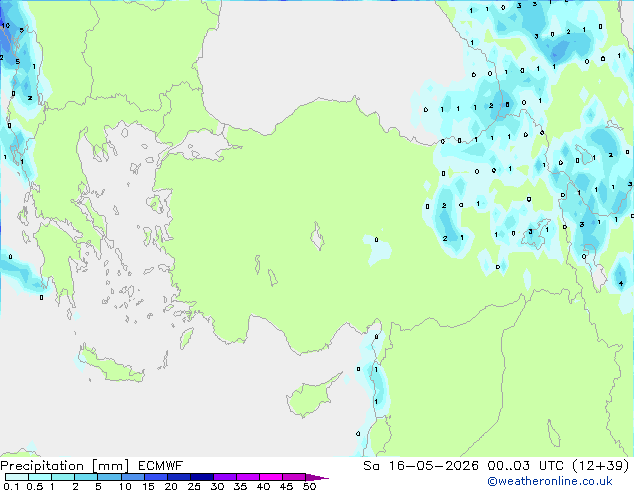634x490 pixels.
Task: Click the '[mm]' unit label
Action: [x=110, y=466]
